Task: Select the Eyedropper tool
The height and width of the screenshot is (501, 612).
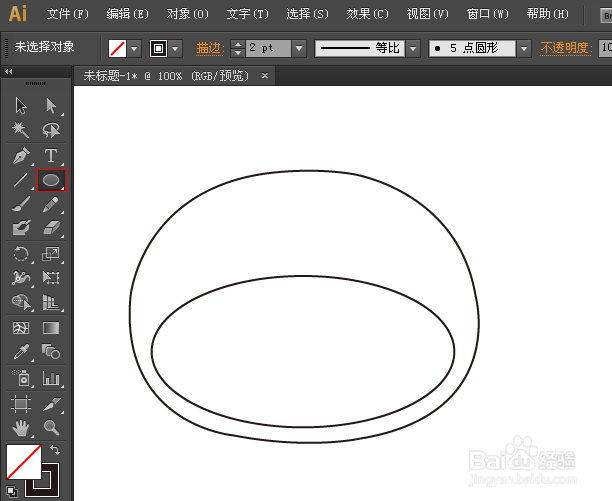Action: [21, 352]
